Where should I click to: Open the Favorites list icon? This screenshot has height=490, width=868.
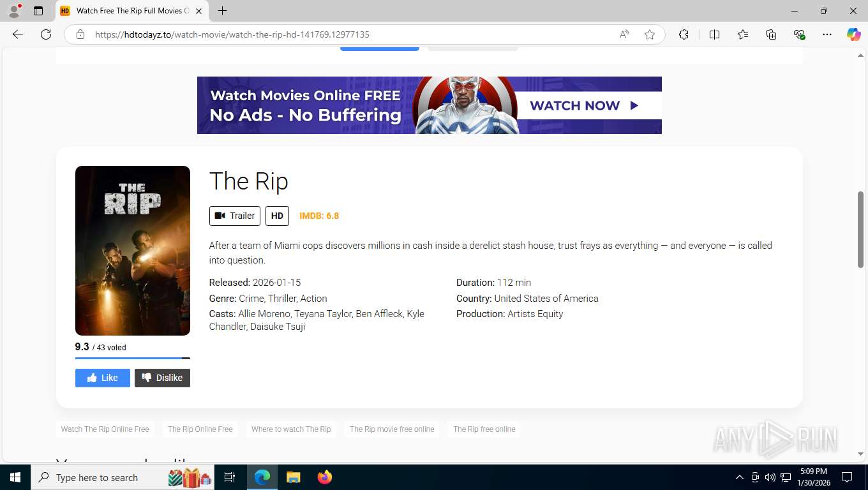[743, 34]
